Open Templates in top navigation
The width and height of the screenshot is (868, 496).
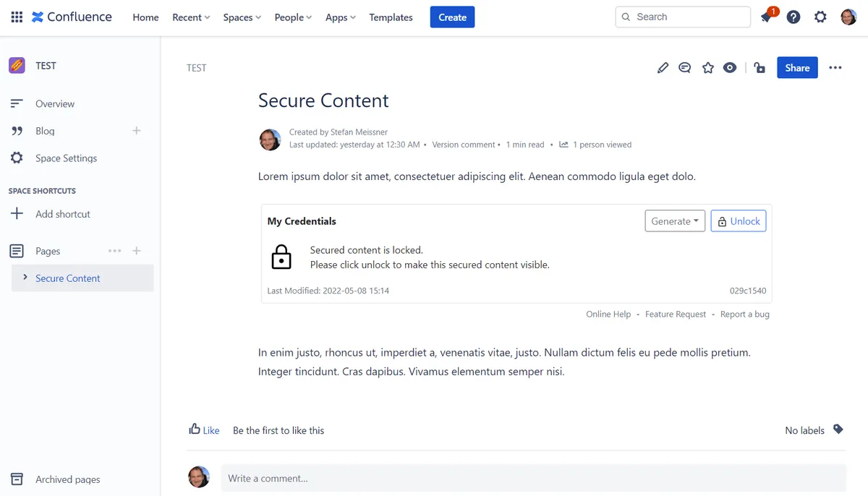pos(391,17)
